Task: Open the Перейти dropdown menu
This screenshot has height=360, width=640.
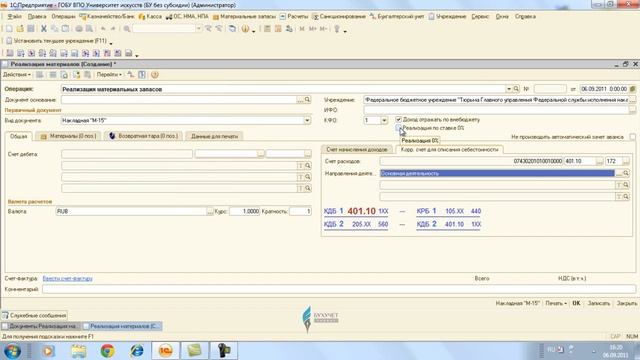Action: coord(109,75)
